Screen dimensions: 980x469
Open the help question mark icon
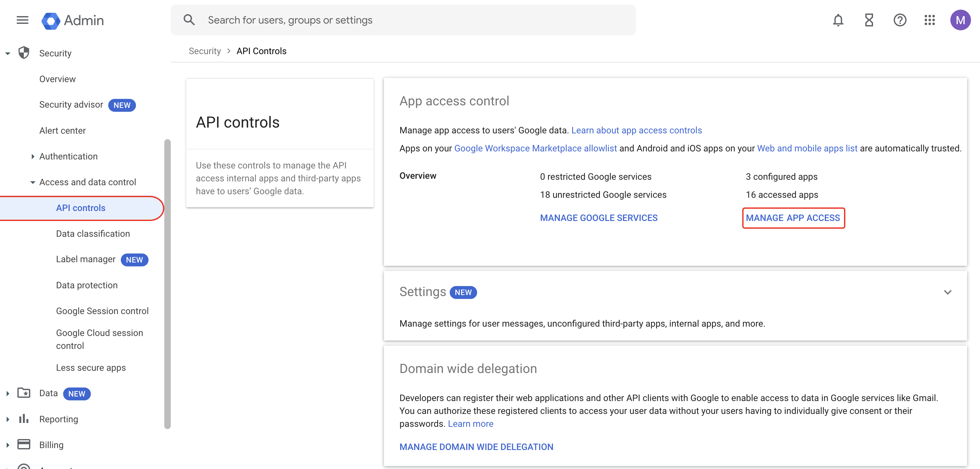899,20
